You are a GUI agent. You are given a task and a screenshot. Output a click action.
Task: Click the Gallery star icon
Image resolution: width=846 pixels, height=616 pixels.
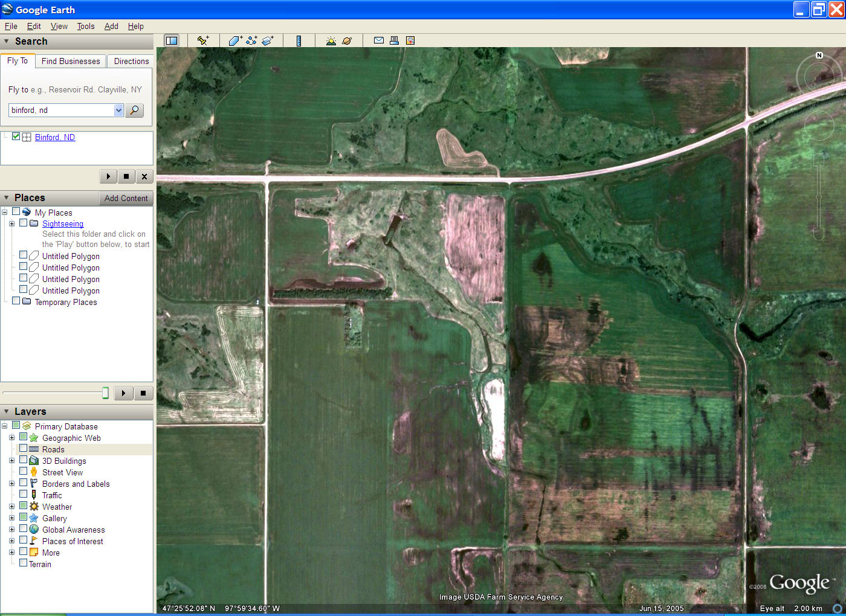pyautogui.click(x=34, y=518)
